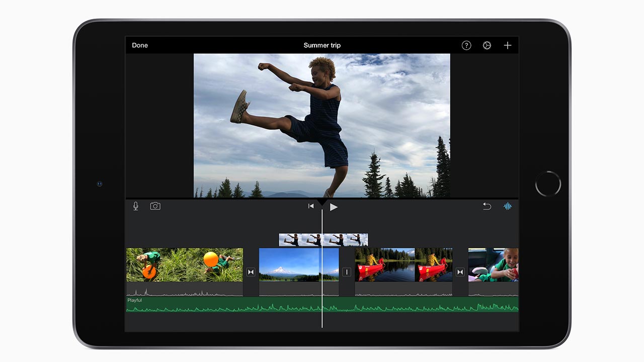Open transition between mountain and kayak clips

347,272
